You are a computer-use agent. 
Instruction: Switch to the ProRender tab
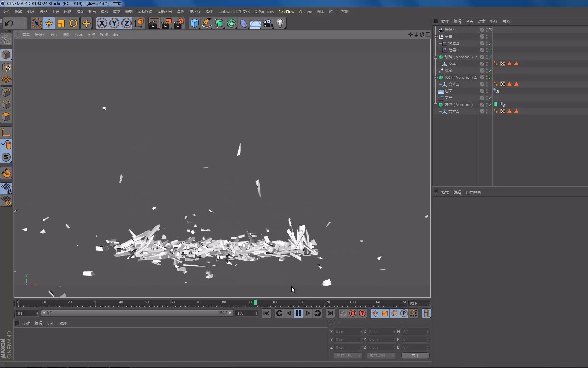109,34
